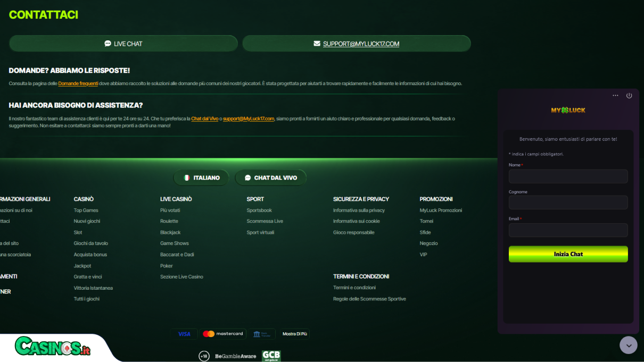Click the Sport footer heading
This screenshot has height=362, width=644.
tap(255, 199)
